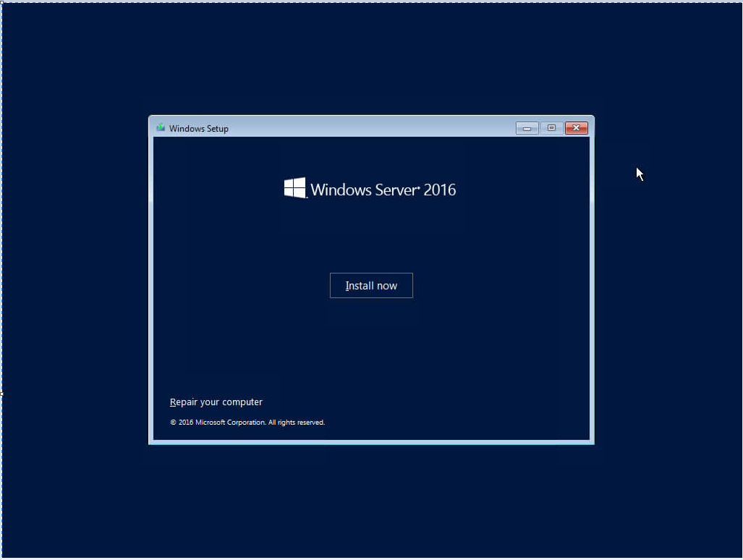Click the Windows Setup title bar
Screen dimensions: 743x560
click(x=362, y=127)
